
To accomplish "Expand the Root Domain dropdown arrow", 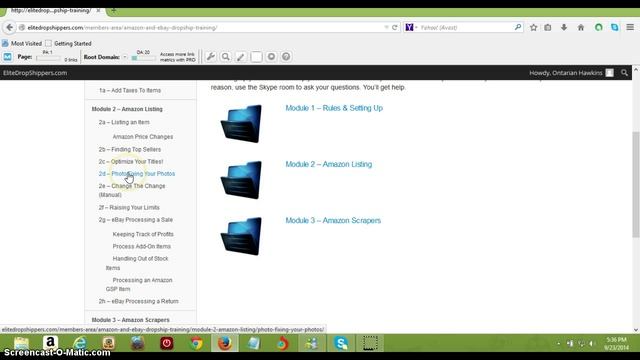I will tap(125, 57).
